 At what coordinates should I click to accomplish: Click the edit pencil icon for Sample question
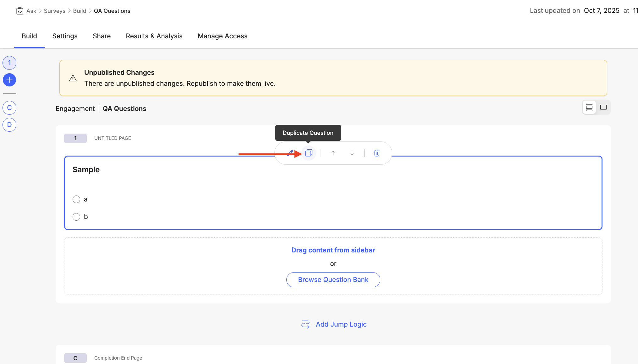click(290, 153)
